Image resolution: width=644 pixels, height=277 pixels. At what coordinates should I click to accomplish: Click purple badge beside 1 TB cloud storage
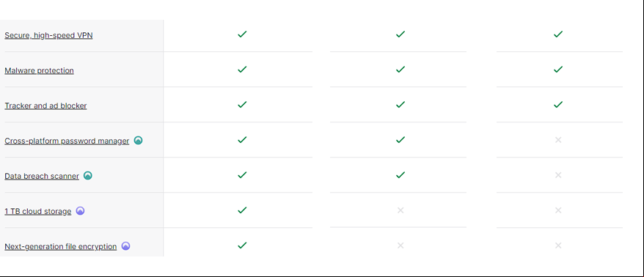(80, 211)
